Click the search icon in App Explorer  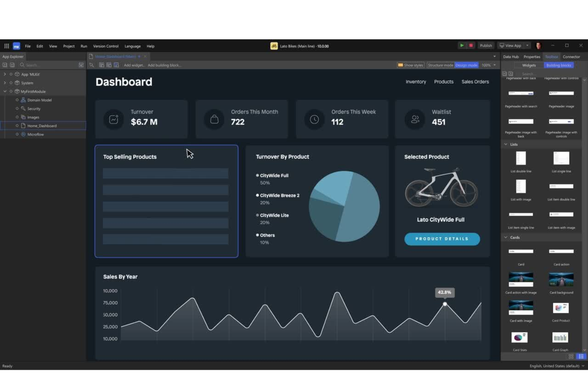tap(22, 65)
